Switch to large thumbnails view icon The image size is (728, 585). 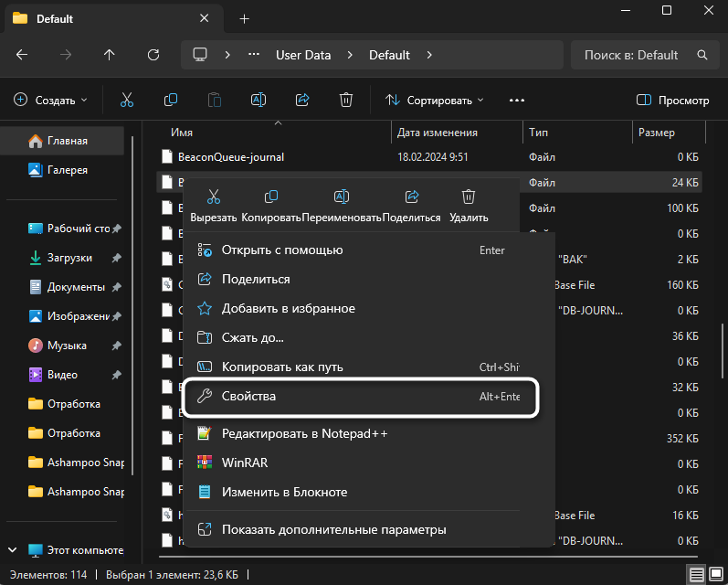click(x=714, y=574)
